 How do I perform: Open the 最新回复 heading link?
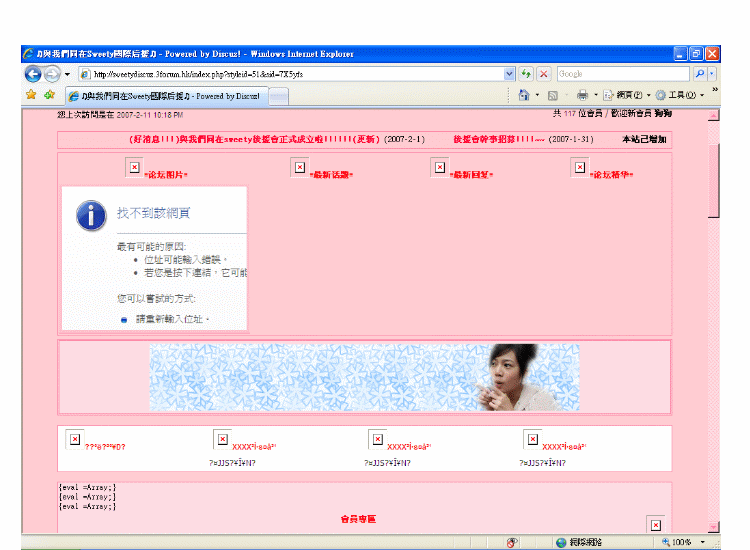tap(472, 175)
